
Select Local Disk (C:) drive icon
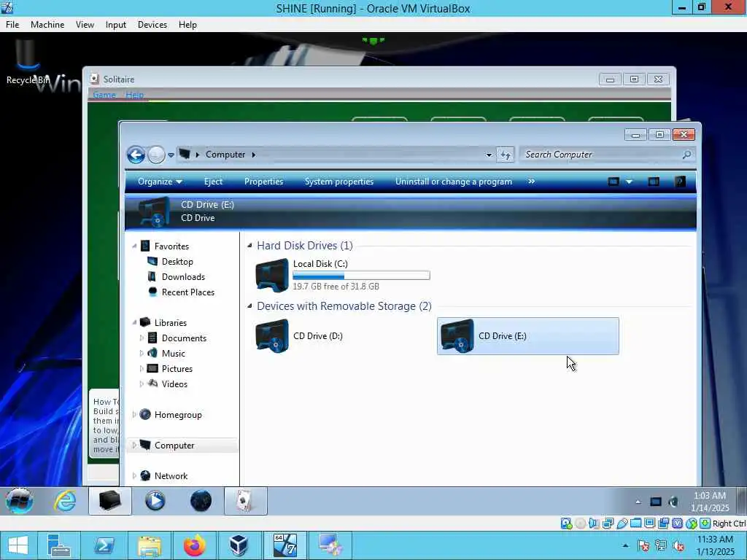271,275
